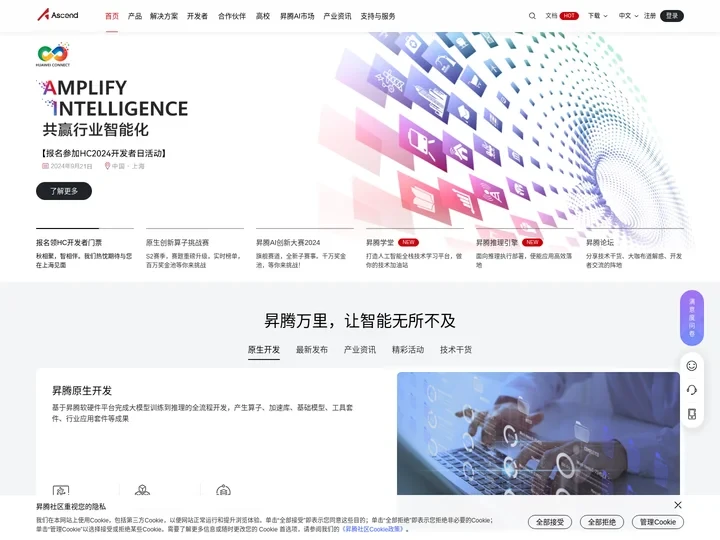Open the 首页 nav item
Image resolution: width=720 pixels, height=540 pixels.
112,16
